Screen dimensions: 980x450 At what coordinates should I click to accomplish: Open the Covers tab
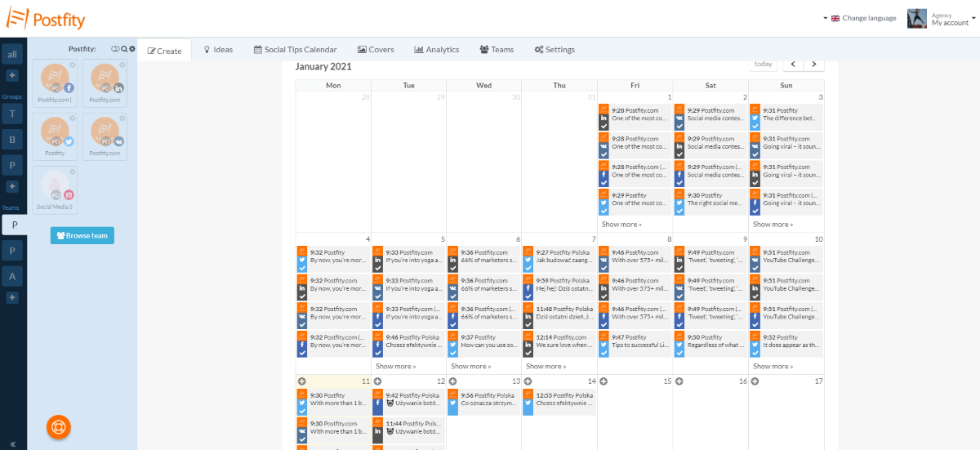click(x=376, y=50)
